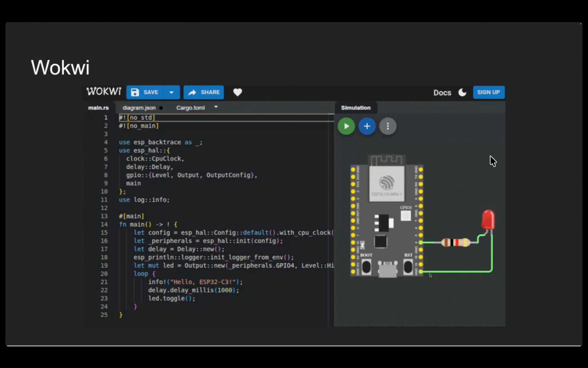Open the diagram.json tab
The height and width of the screenshot is (368, 588).
pyautogui.click(x=139, y=108)
